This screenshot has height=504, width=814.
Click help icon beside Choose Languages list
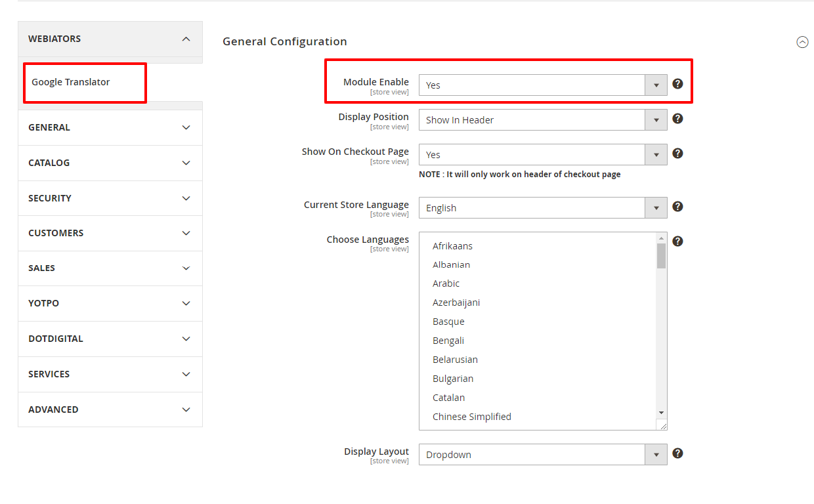tap(678, 241)
